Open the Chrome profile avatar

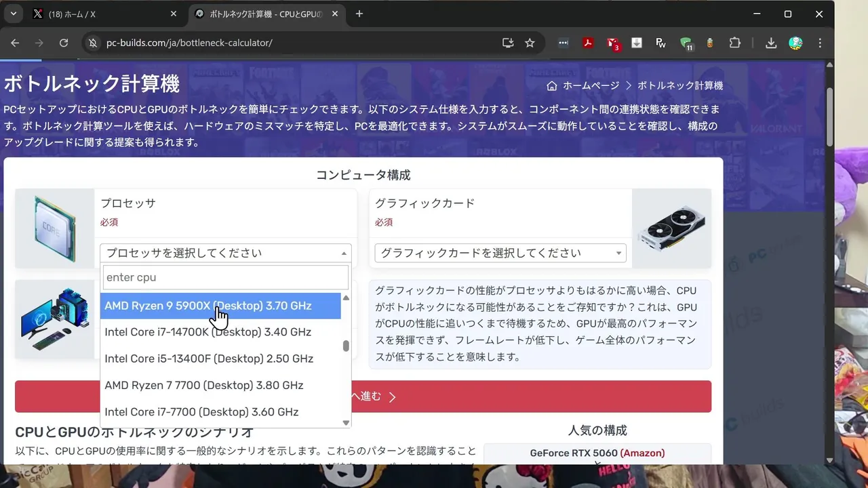(x=795, y=43)
